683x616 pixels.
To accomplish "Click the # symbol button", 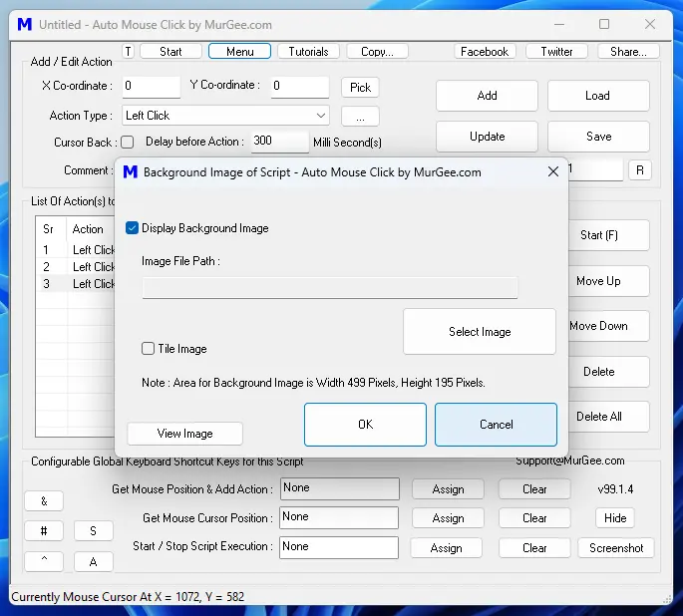I will pos(44,531).
